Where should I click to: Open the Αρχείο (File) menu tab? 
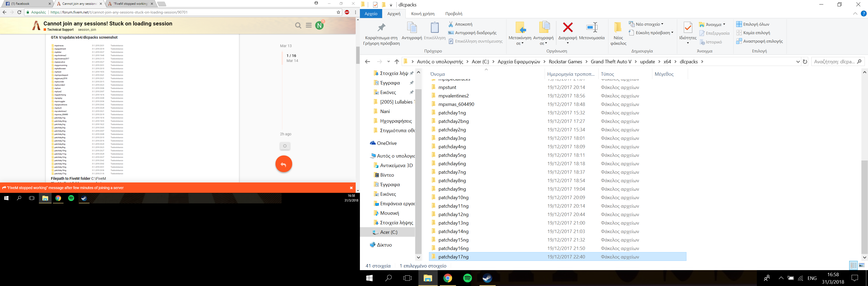click(x=371, y=14)
